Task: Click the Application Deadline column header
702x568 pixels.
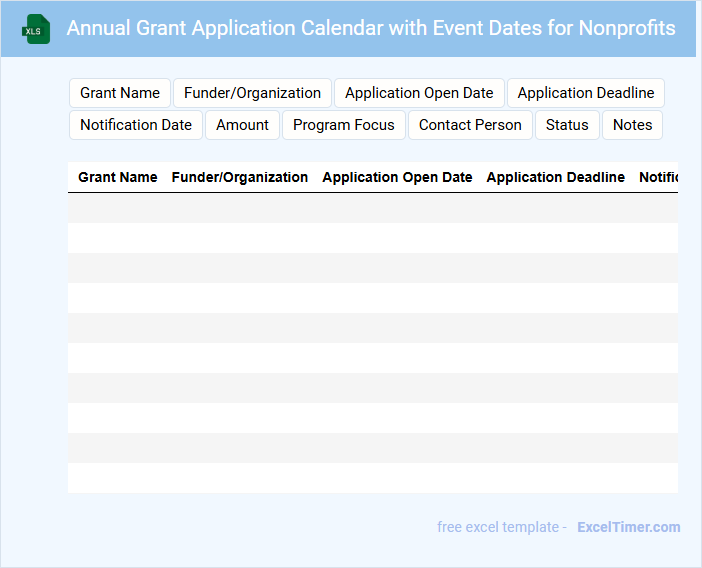Action: [555, 177]
